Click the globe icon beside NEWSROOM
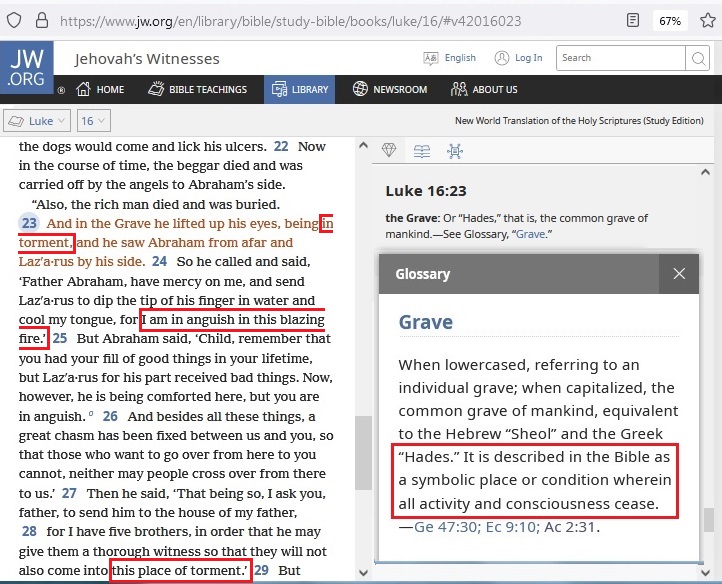This screenshot has width=722, height=584. pos(360,88)
